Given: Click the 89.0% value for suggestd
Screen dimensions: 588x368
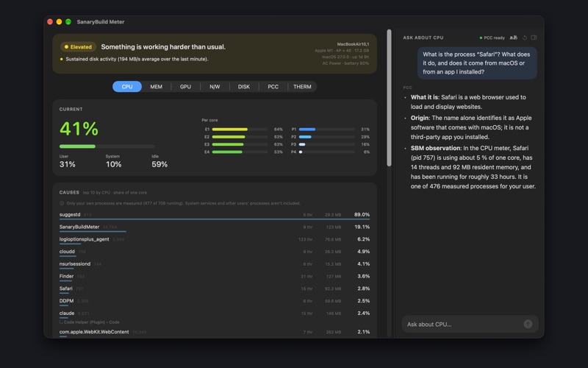Looking at the screenshot, I should pos(362,215).
